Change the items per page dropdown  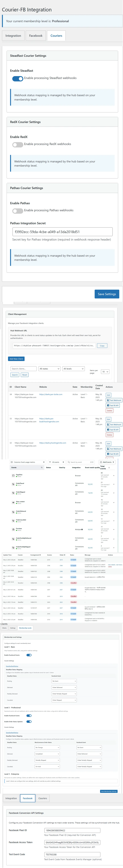(x=105, y=372)
